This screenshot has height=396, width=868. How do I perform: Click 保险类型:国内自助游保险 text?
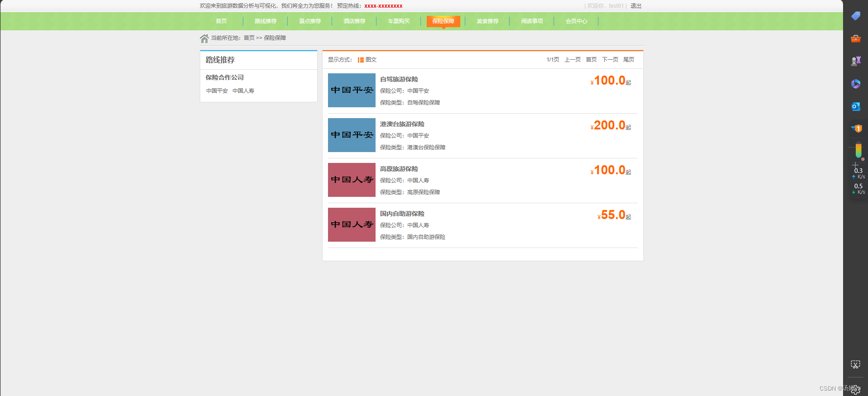click(x=413, y=237)
